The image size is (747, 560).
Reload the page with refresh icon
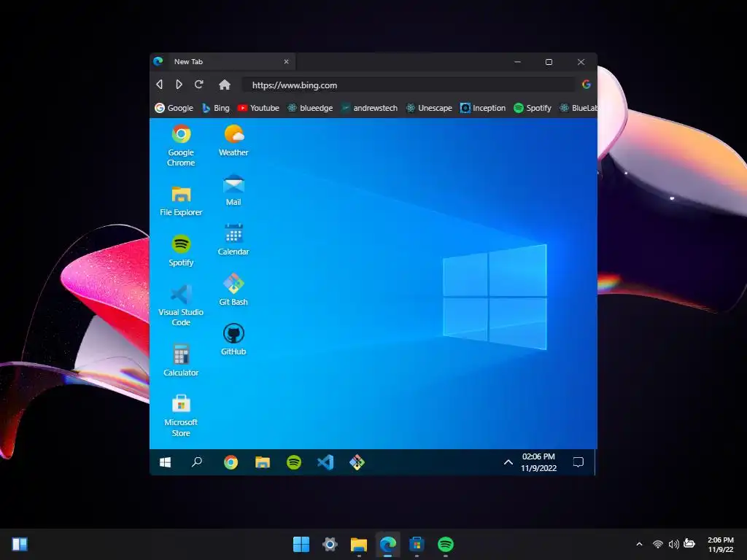tap(199, 85)
